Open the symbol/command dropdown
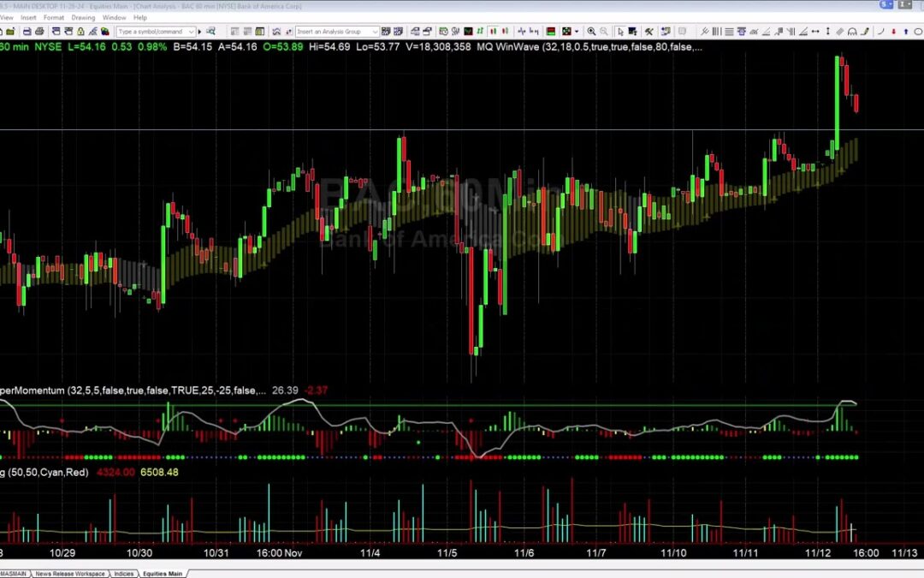The image size is (924, 578). tap(191, 31)
